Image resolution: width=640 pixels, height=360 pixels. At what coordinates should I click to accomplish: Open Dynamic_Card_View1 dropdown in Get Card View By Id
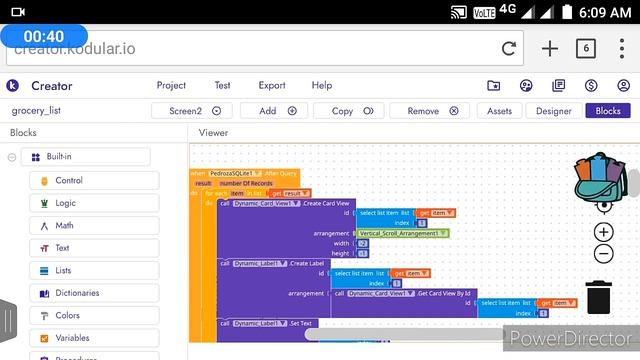coord(381,293)
